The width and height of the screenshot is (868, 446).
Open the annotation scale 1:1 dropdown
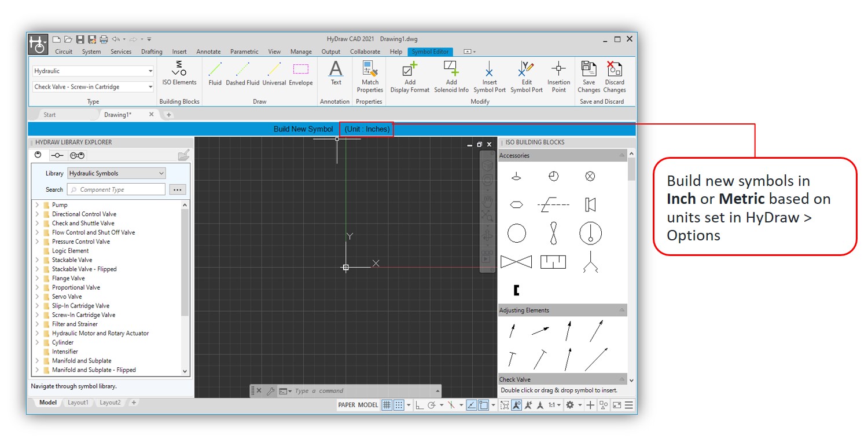point(555,405)
